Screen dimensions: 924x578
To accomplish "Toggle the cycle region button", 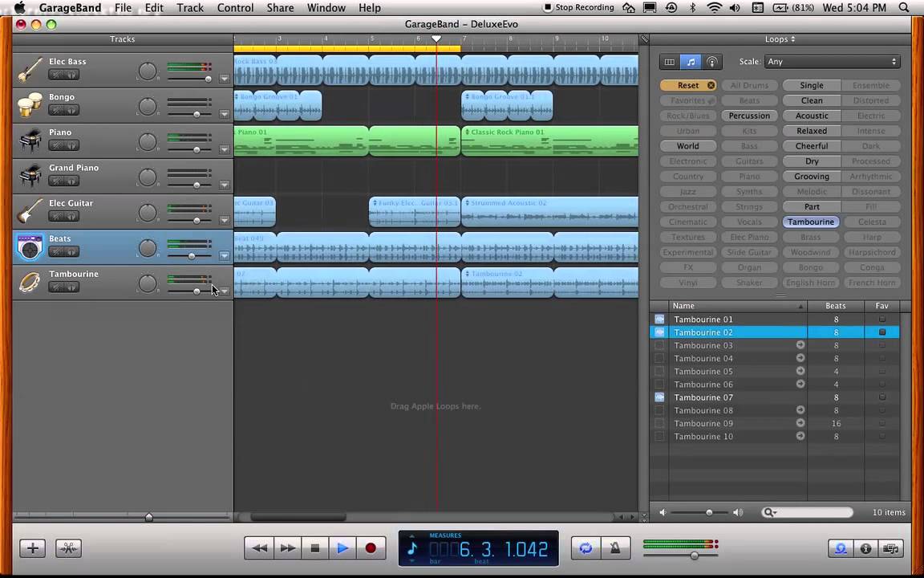I will click(x=586, y=548).
